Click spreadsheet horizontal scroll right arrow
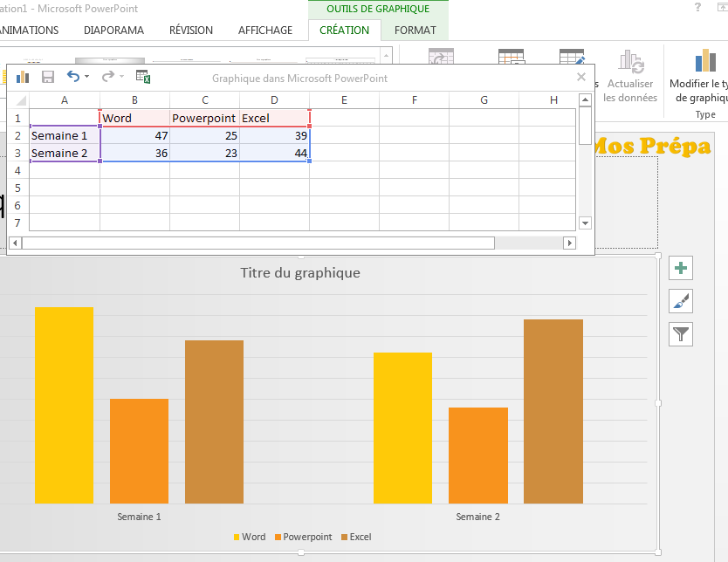 [x=570, y=243]
